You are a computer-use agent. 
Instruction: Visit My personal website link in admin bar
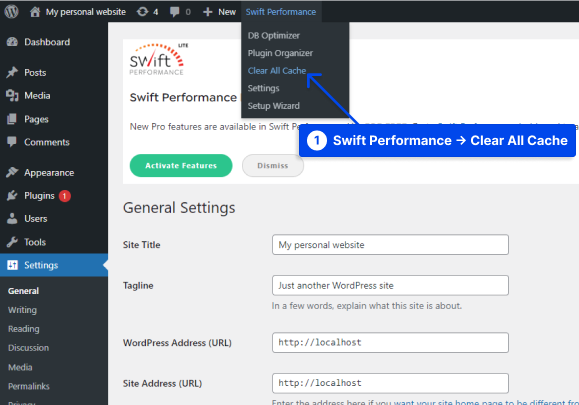86,12
